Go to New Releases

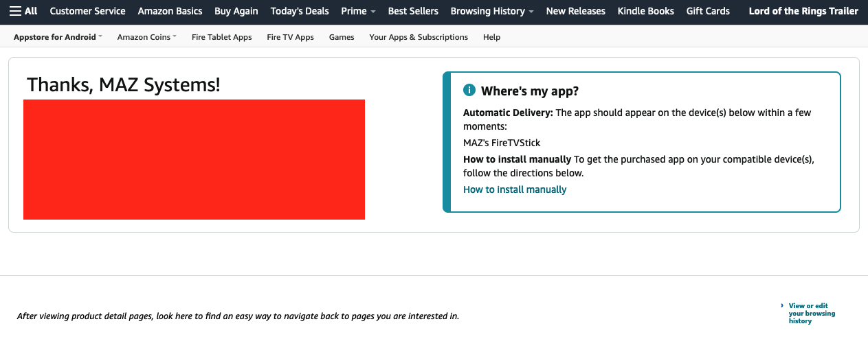point(576,11)
